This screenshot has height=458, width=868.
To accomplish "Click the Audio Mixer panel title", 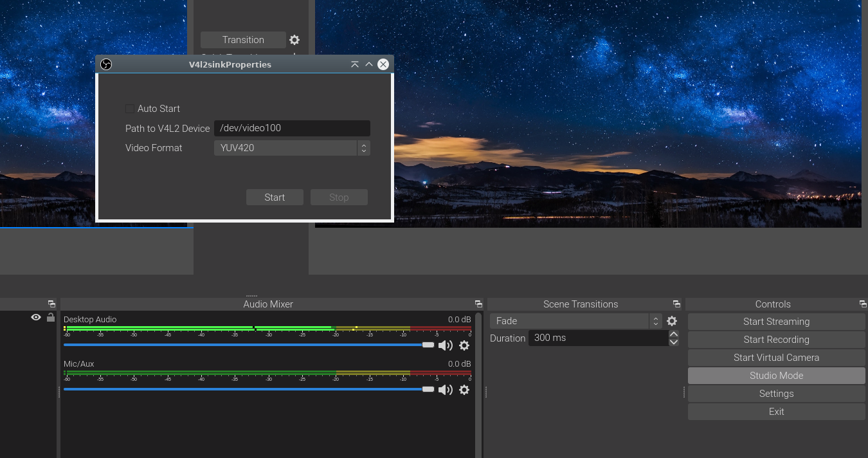I will (268, 304).
